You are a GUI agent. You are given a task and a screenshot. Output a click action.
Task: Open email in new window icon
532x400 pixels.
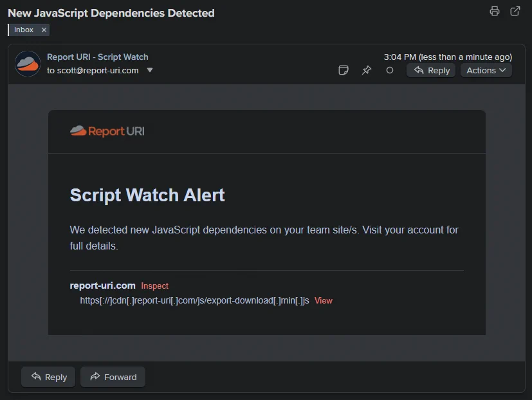(515, 11)
